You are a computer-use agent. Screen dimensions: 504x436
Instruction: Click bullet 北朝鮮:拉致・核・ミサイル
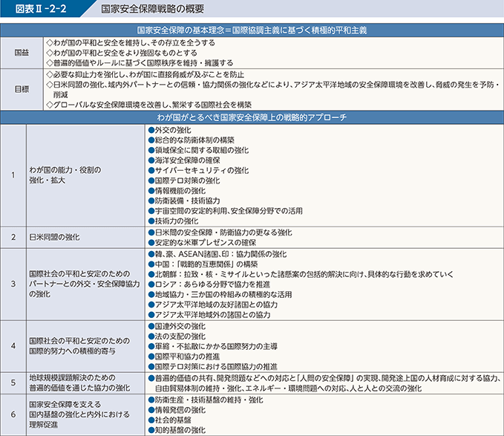(x=301, y=274)
